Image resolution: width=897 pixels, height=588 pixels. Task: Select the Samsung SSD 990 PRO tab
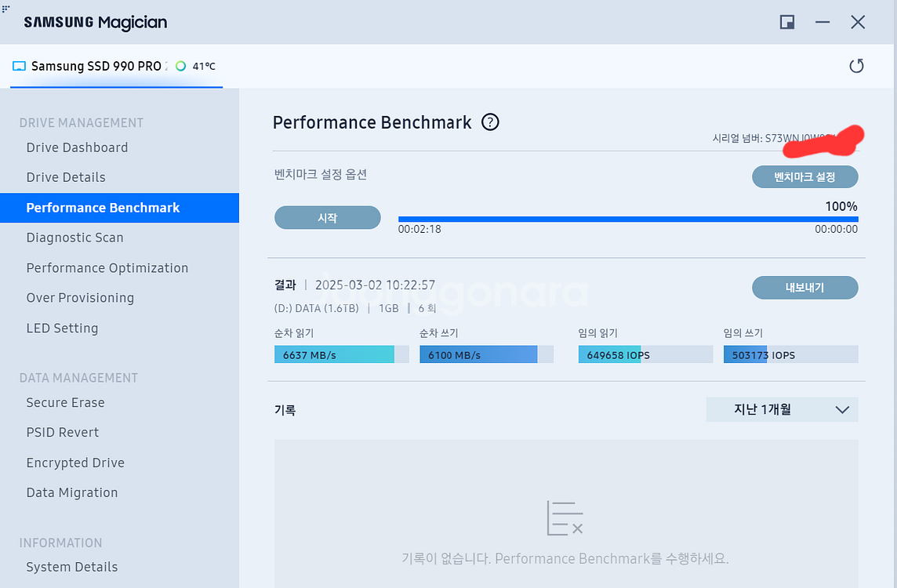click(116, 67)
